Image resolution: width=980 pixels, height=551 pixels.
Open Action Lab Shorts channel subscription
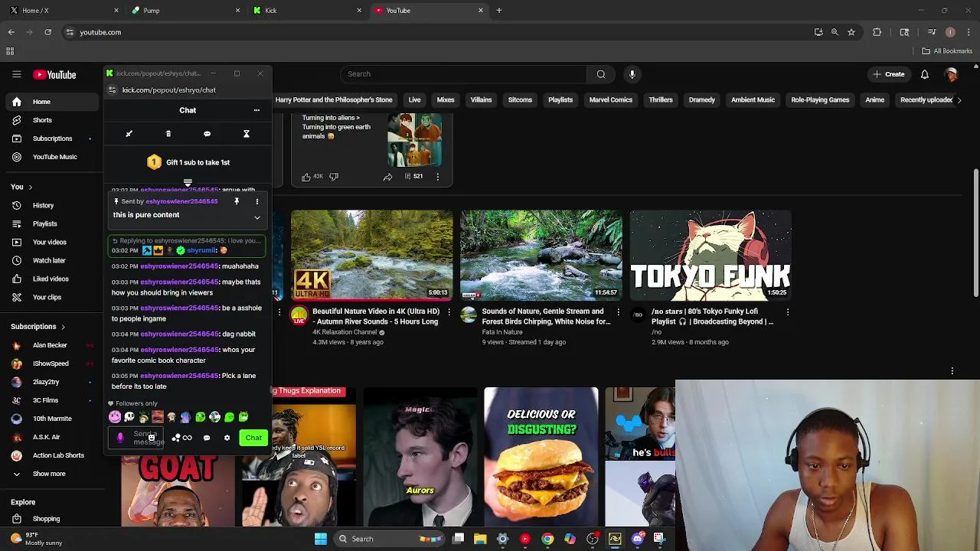52,455
